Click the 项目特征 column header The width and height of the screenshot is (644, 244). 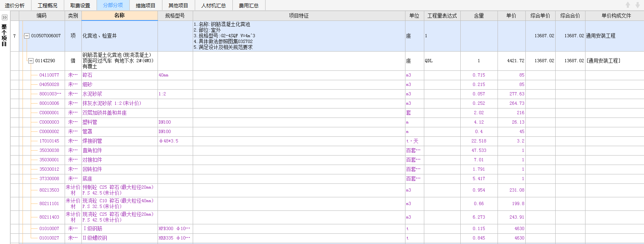(299, 16)
